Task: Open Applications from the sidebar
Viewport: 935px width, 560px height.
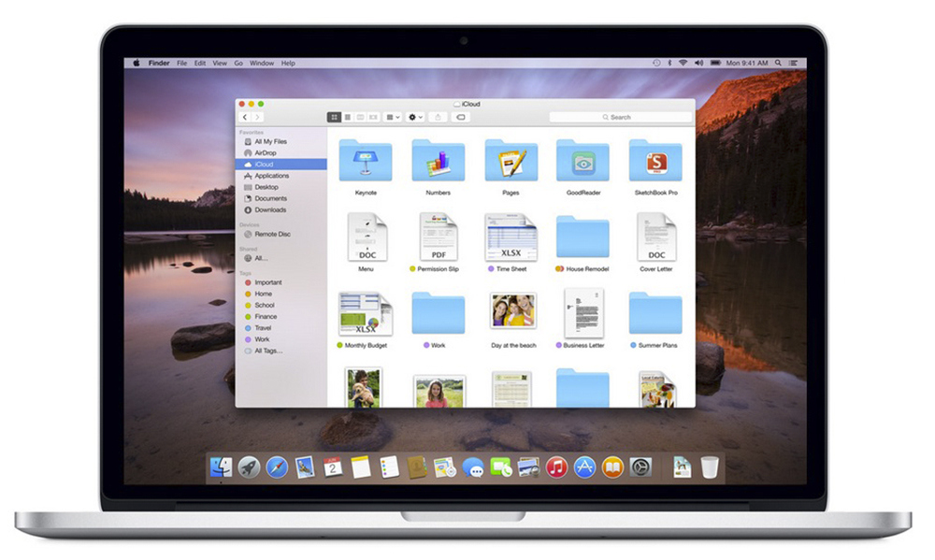Action: (271, 176)
